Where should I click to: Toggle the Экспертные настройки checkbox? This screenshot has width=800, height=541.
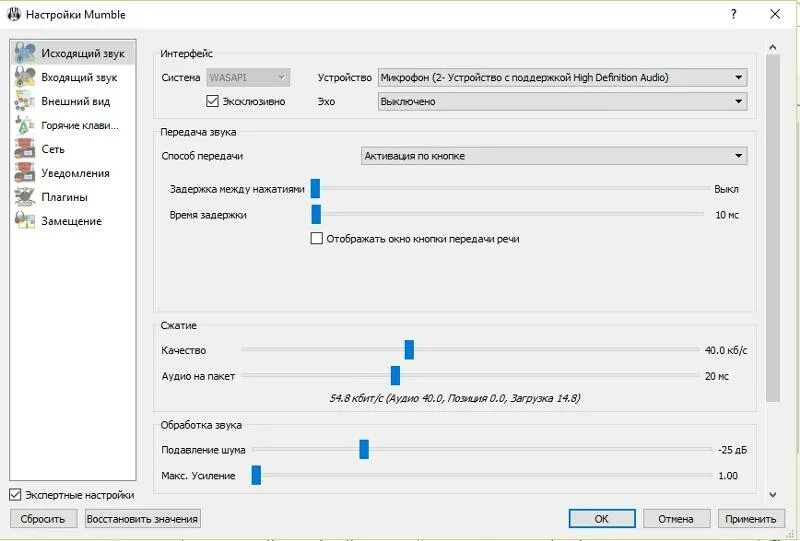[15, 495]
